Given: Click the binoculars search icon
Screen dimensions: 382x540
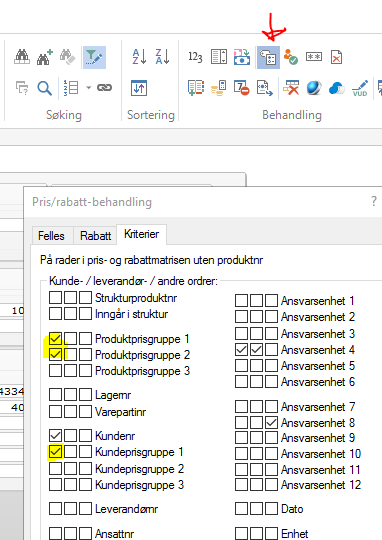Looking at the screenshot, I should pos(22,57).
